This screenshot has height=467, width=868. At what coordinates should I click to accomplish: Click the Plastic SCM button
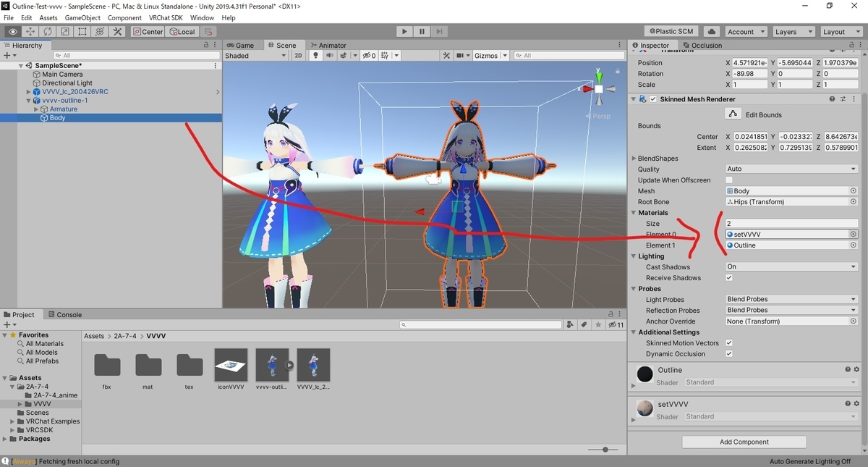click(x=672, y=32)
